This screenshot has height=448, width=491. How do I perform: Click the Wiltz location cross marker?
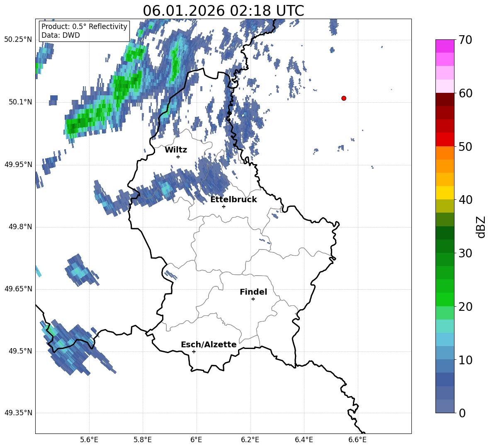178,157
